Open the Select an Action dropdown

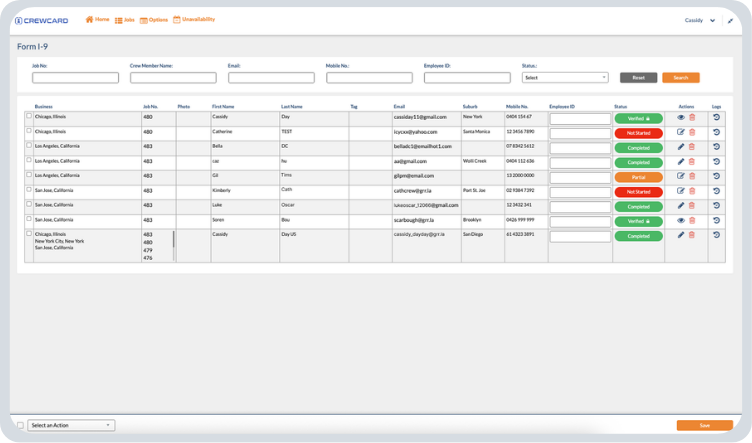point(71,425)
